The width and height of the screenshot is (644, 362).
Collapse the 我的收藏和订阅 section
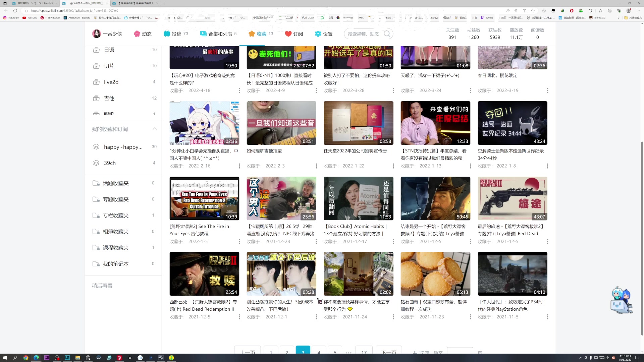click(x=155, y=129)
